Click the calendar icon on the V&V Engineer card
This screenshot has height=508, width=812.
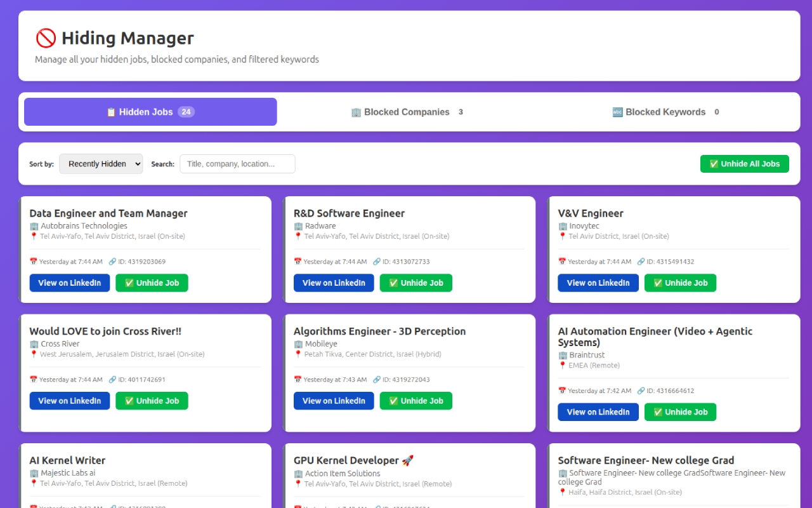pos(562,261)
